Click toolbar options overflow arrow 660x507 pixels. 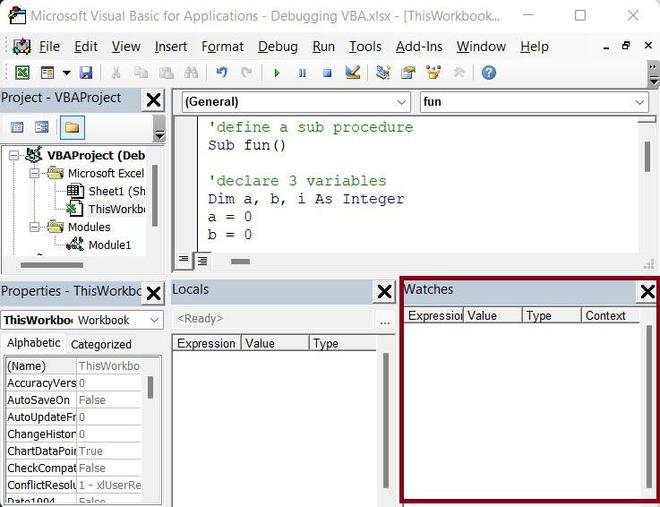coord(653,73)
